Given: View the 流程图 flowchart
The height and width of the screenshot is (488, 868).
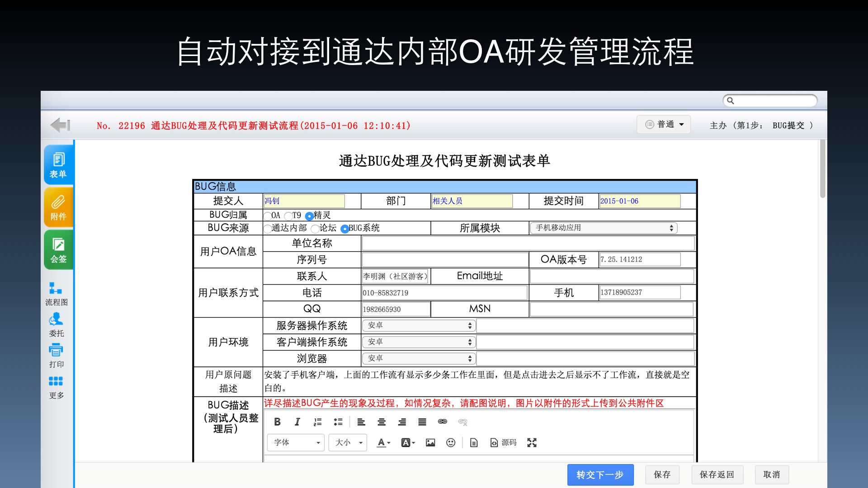Looking at the screenshot, I should pos(57,294).
